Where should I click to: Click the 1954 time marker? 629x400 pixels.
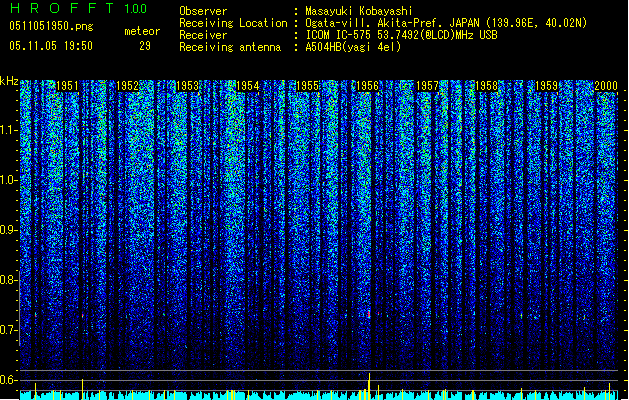click(248, 86)
